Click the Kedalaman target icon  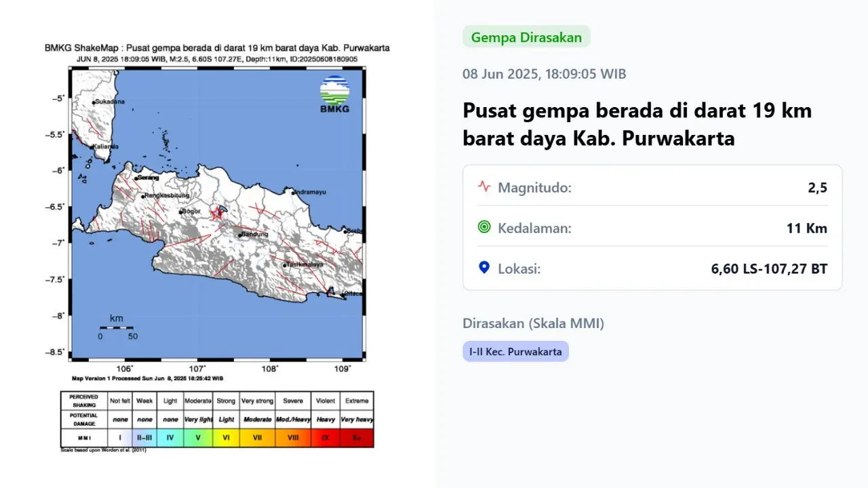(484, 227)
